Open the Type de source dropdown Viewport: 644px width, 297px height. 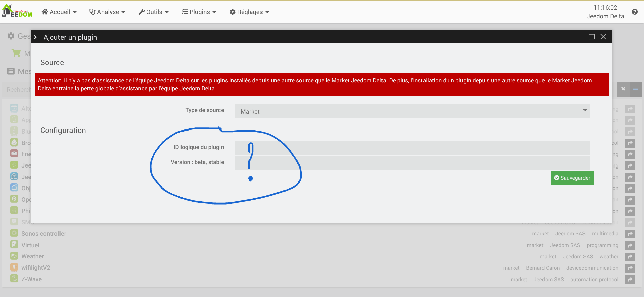tap(412, 111)
